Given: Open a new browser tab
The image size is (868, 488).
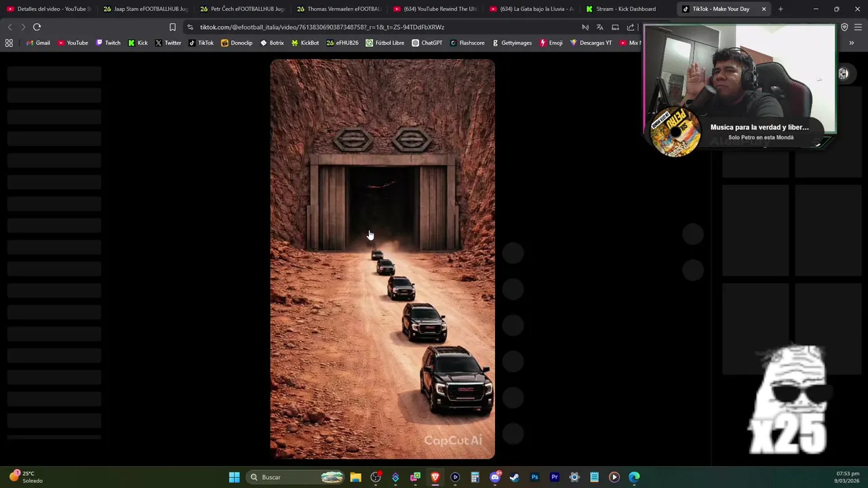Looking at the screenshot, I should pyautogui.click(x=781, y=9).
